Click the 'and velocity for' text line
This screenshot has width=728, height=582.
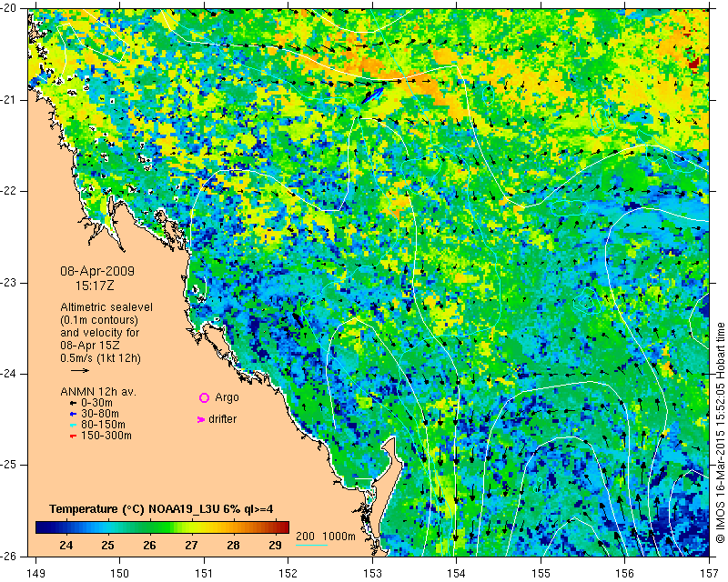(x=100, y=333)
